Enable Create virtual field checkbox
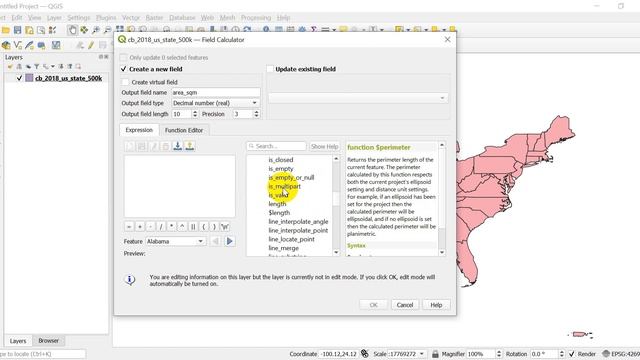The height and width of the screenshot is (360, 640). (x=125, y=82)
